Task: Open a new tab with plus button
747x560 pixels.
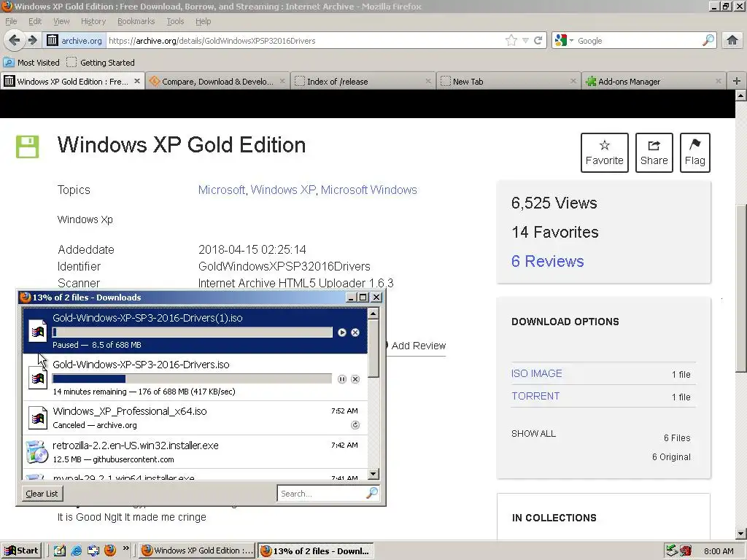Action: [737, 81]
